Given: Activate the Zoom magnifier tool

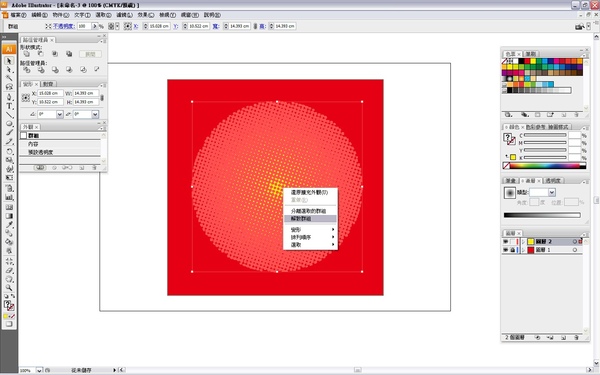Looking at the screenshot, I should click(10, 288).
